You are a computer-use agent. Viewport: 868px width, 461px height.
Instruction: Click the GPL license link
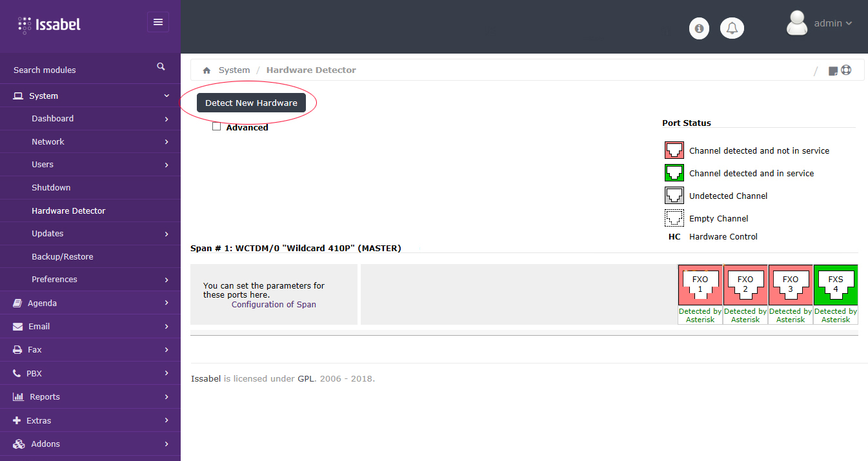305,378
